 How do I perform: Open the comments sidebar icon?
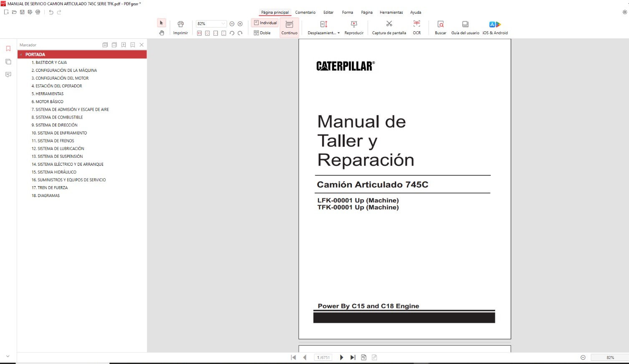(x=8, y=75)
